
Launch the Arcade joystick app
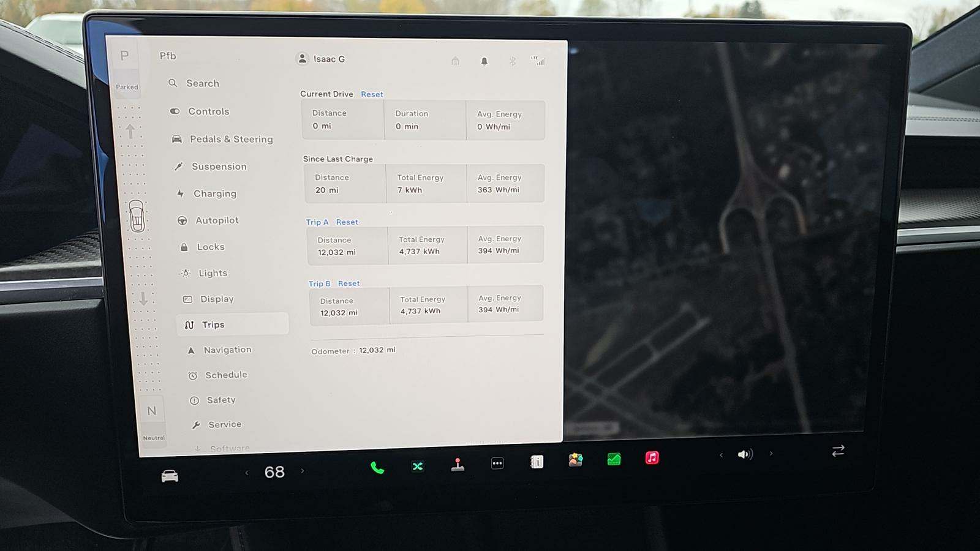[x=458, y=465]
